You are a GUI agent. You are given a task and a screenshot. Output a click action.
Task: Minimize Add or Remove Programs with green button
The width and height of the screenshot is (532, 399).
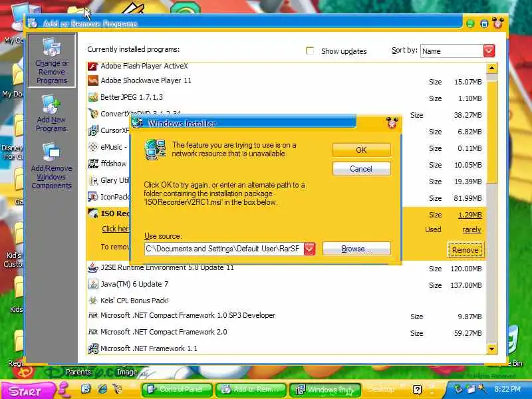pyautogui.click(x=470, y=24)
